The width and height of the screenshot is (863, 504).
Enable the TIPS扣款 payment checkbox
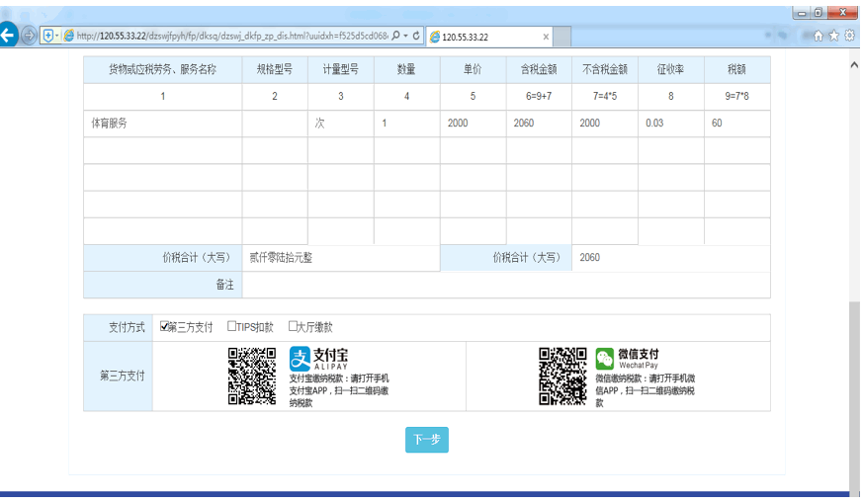click(x=231, y=327)
